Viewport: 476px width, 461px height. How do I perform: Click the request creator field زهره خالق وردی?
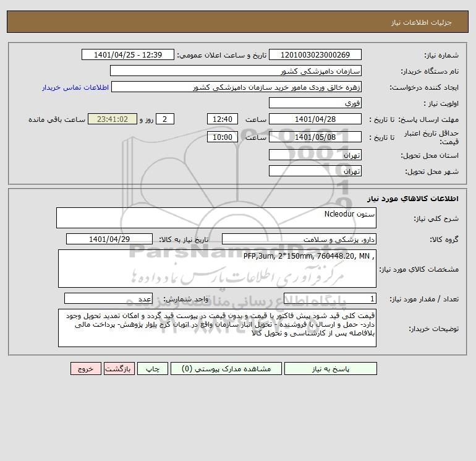click(237, 87)
